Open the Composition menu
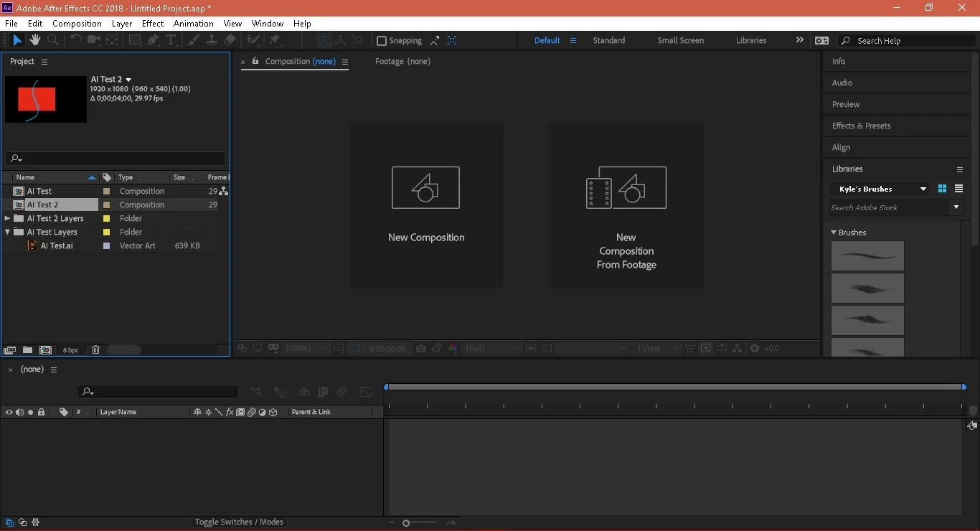The image size is (980, 531). pyautogui.click(x=77, y=24)
